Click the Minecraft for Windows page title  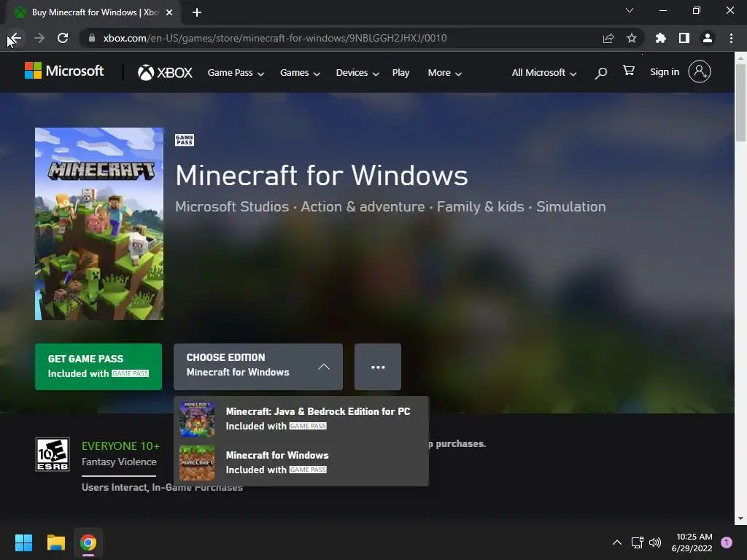point(322,175)
